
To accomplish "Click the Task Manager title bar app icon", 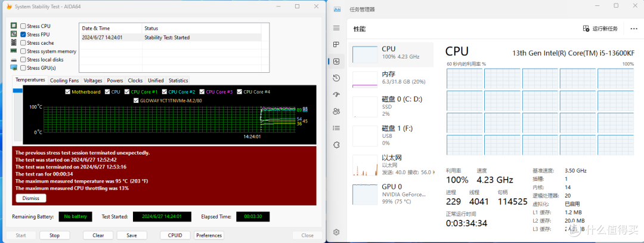I will (337, 9).
